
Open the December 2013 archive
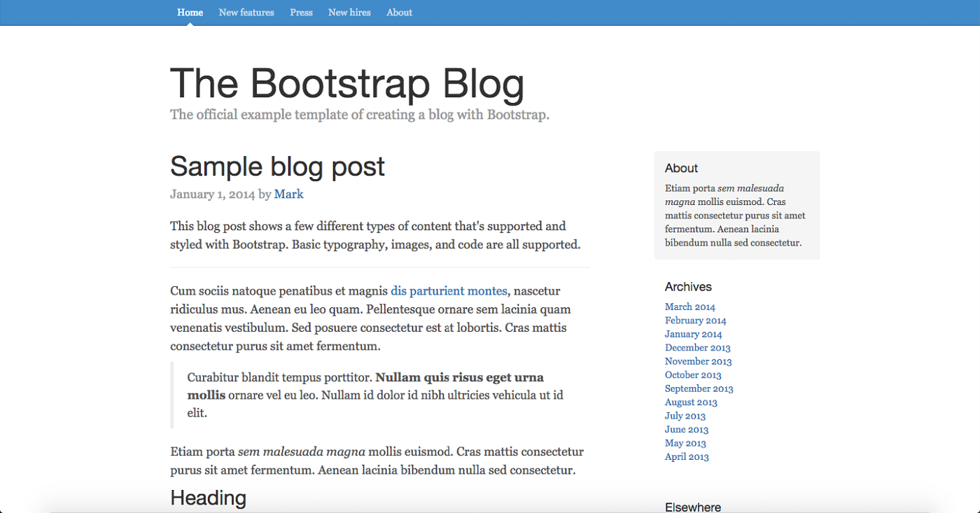point(697,347)
